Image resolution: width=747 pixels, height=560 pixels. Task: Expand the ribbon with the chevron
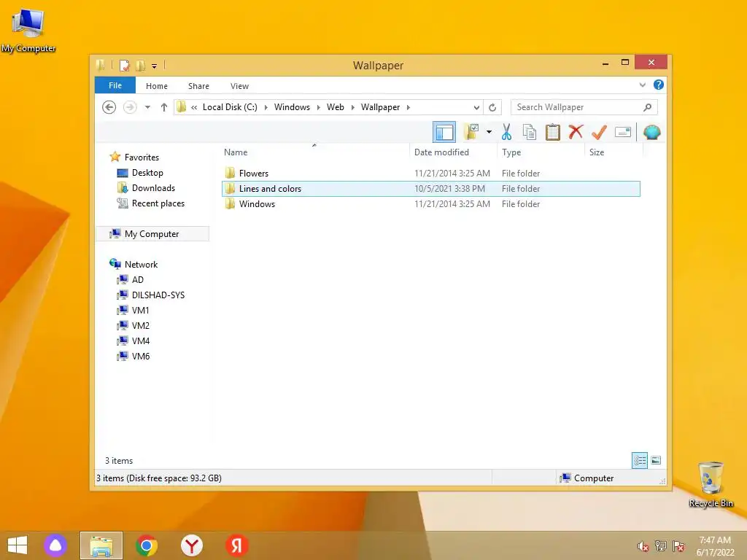(x=642, y=85)
